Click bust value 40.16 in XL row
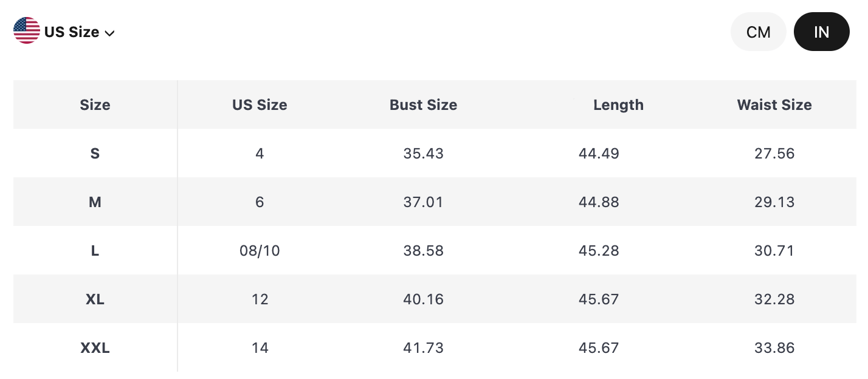The image size is (868, 379). point(423,299)
